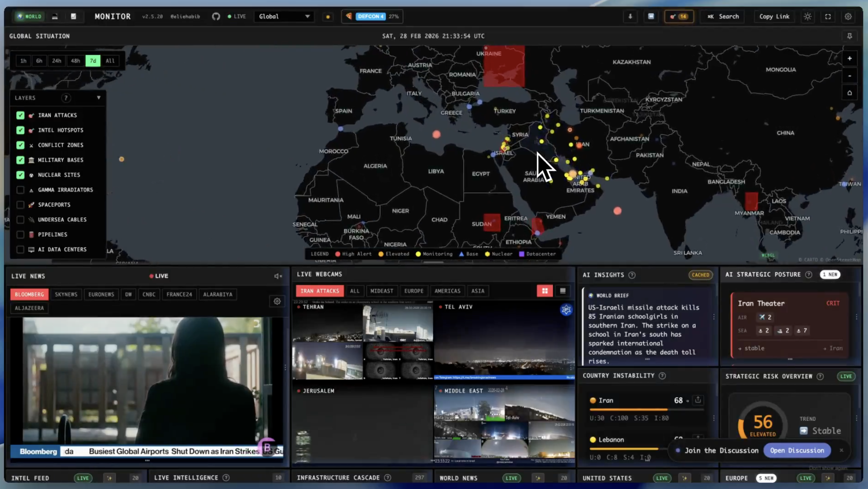
Task: Open settings gear in top bar
Action: (x=848, y=16)
